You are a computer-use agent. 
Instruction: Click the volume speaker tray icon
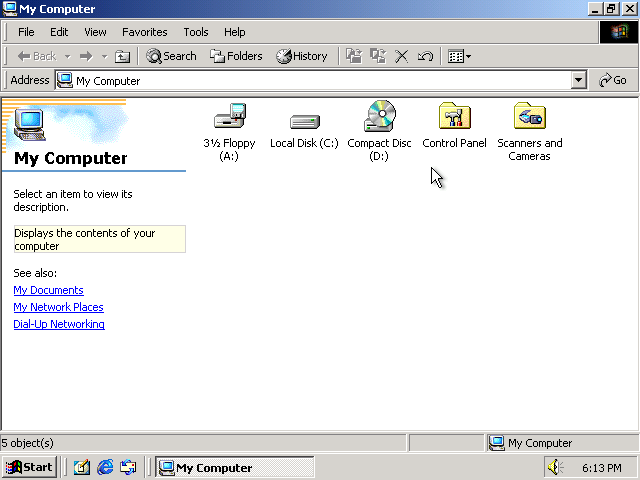[555, 467]
